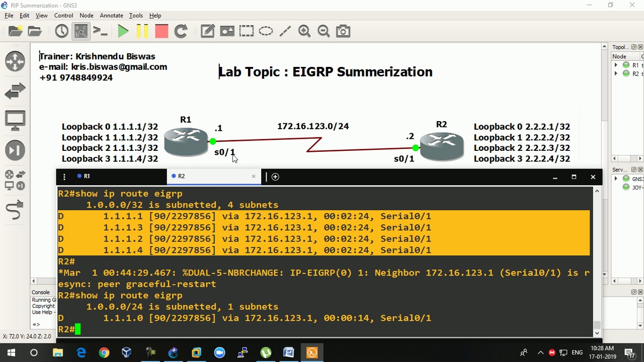Select the Draw rectangle tool
This screenshot has width=644, height=362.
point(247,31)
